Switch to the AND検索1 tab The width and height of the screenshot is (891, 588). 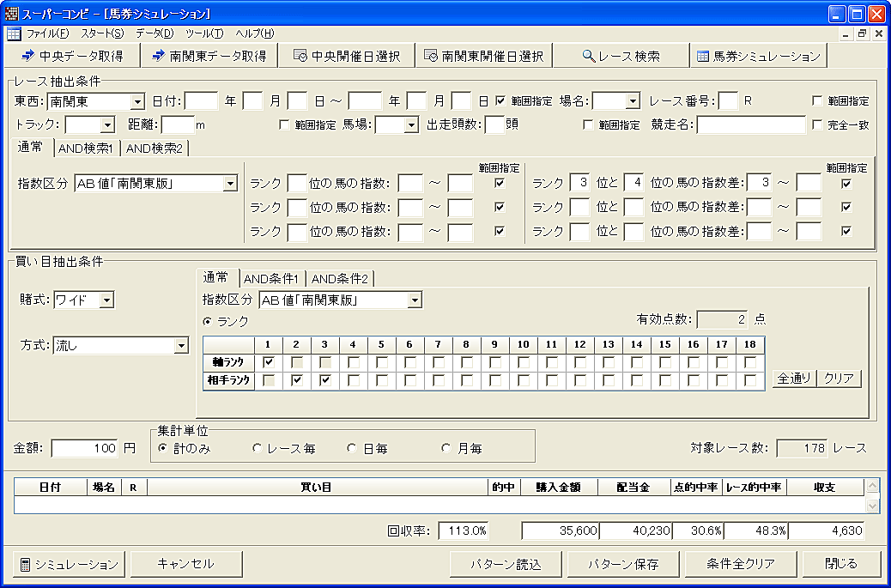[86, 149]
